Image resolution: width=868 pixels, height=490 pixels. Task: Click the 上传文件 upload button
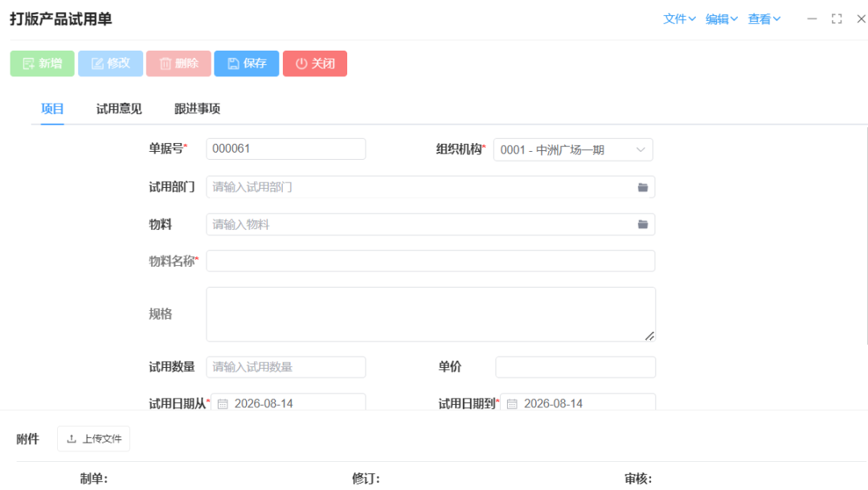click(x=93, y=439)
